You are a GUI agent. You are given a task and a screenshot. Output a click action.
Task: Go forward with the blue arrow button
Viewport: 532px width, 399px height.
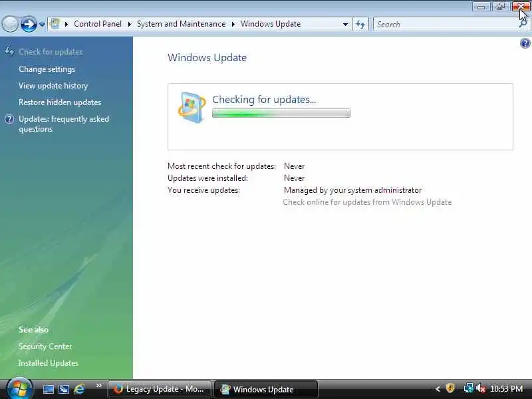coord(29,24)
